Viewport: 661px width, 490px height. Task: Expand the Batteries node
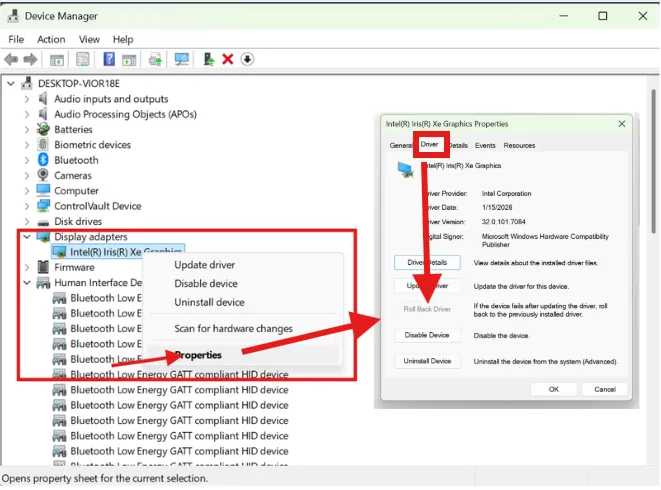tap(27, 129)
